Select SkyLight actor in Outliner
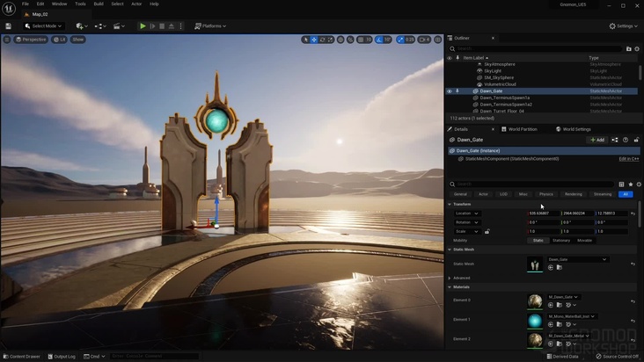644x362 pixels. click(493, 71)
